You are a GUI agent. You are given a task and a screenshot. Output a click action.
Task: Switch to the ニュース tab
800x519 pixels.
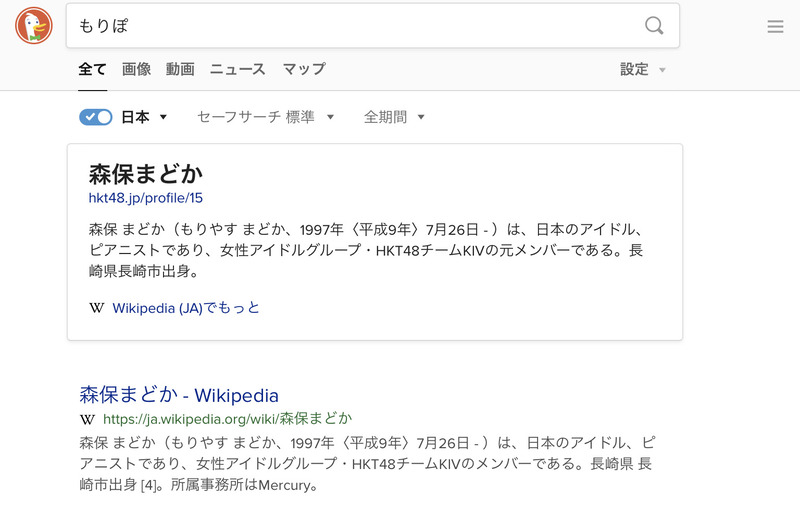click(x=237, y=69)
